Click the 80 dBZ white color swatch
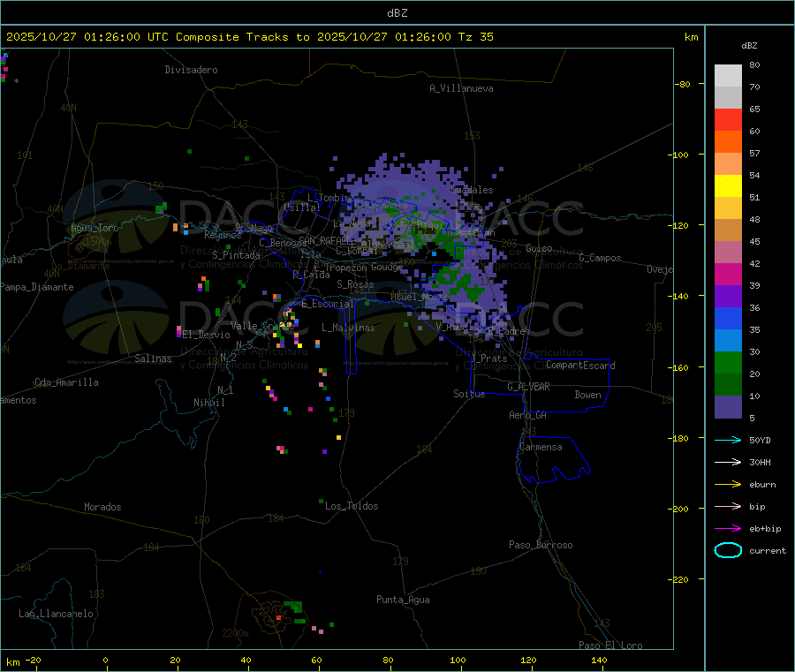The width and height of the screenshot is (795, 672). click(728, 76)
